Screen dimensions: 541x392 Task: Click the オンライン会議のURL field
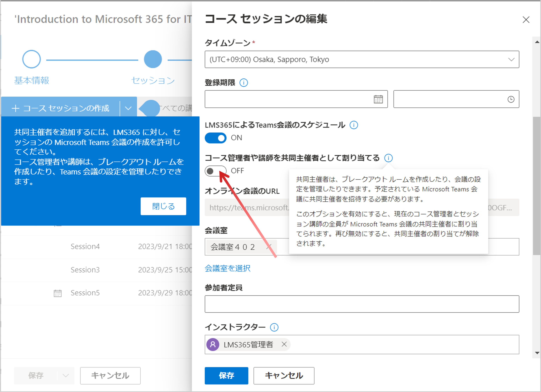[362, 207]
